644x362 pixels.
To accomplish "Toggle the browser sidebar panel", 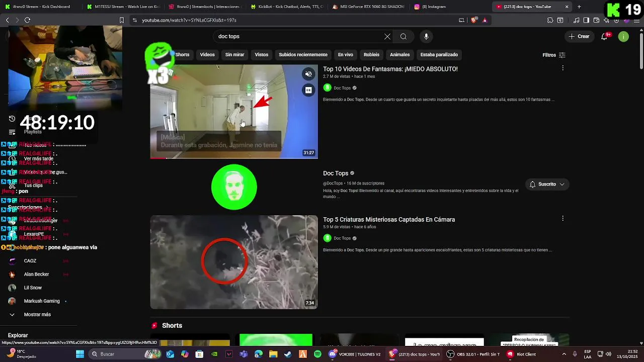I will pyautogui.click(x=586, y=20).
